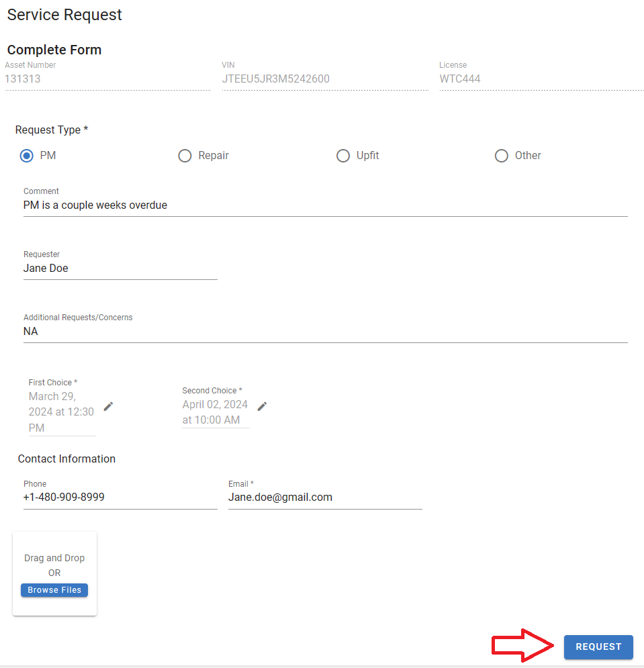The width and height of the screenshot is (644, 668).
Task: Click the License field showing WTC444
Action: (x=540, y=79)
